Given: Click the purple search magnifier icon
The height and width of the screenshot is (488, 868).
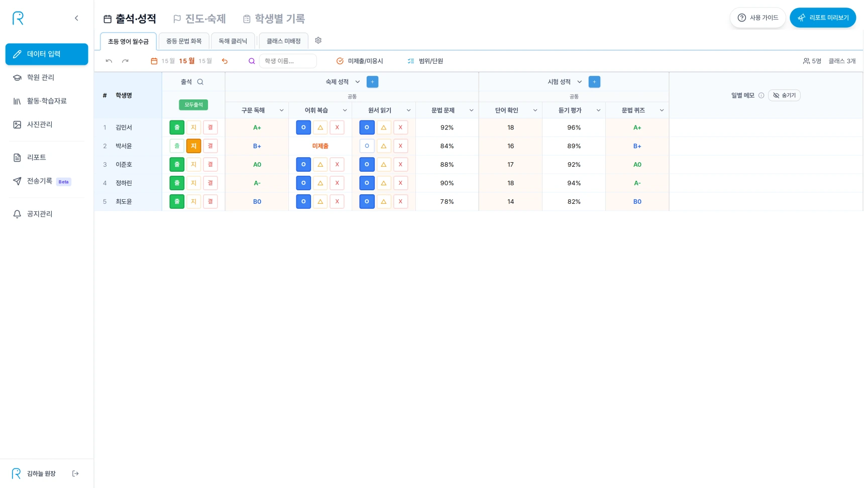Looking at the screenshot, I should 252,61.
